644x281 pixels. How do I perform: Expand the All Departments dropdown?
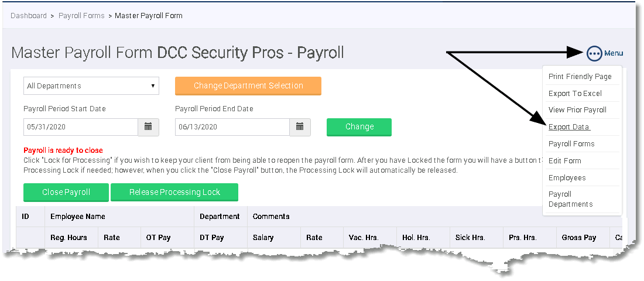91,86
